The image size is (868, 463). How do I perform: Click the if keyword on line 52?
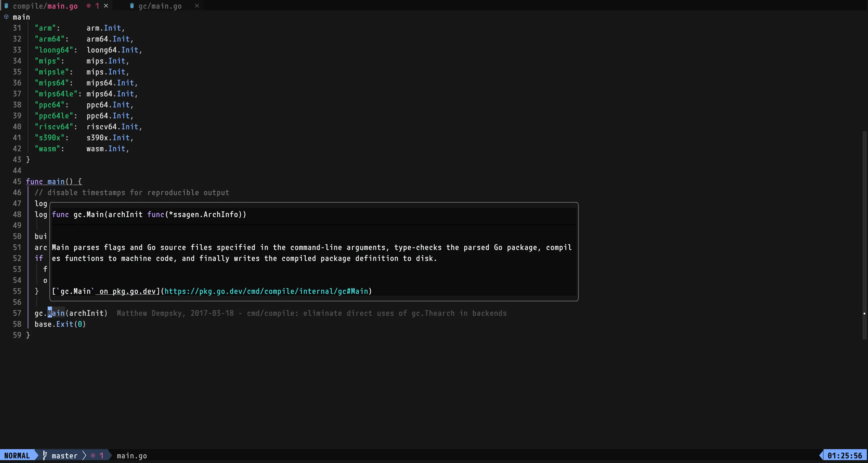(x=39, y=258)
